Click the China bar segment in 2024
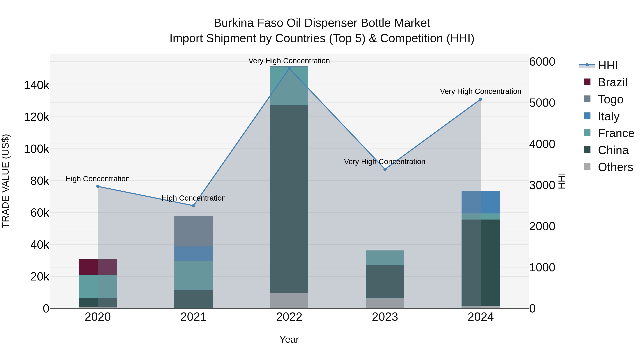Image resolution: width=644 pixels, height=362 pixels. click(x=480, y=263)
